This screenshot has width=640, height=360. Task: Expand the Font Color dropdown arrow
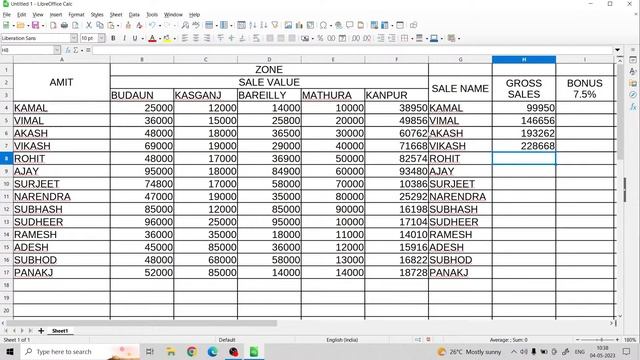[160, 39]
